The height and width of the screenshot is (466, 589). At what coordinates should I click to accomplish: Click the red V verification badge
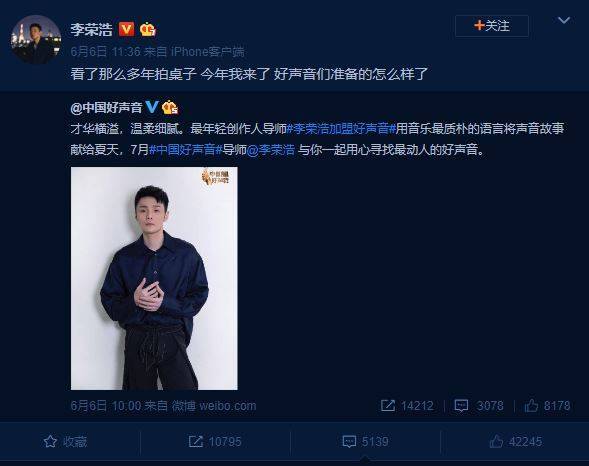tap(127, 29)
